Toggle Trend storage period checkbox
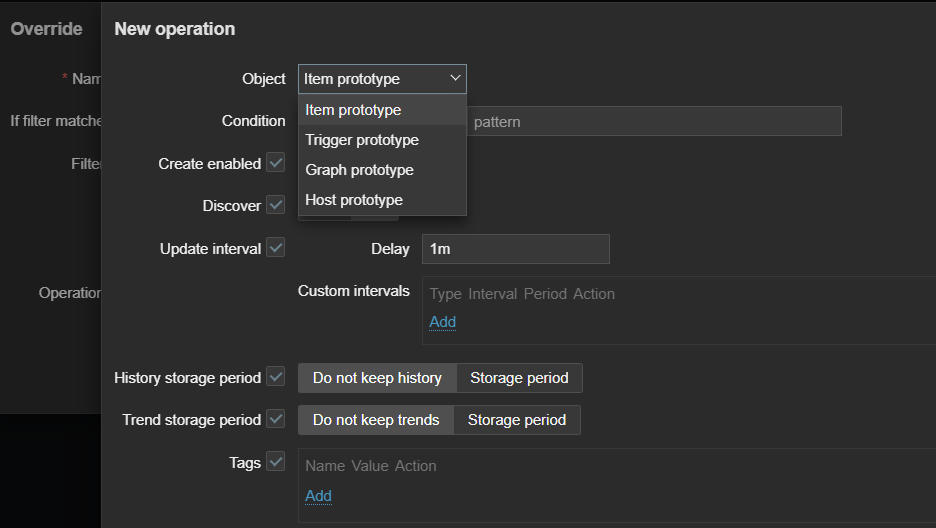This screenshot has height=528, width=936. point(276,419)
